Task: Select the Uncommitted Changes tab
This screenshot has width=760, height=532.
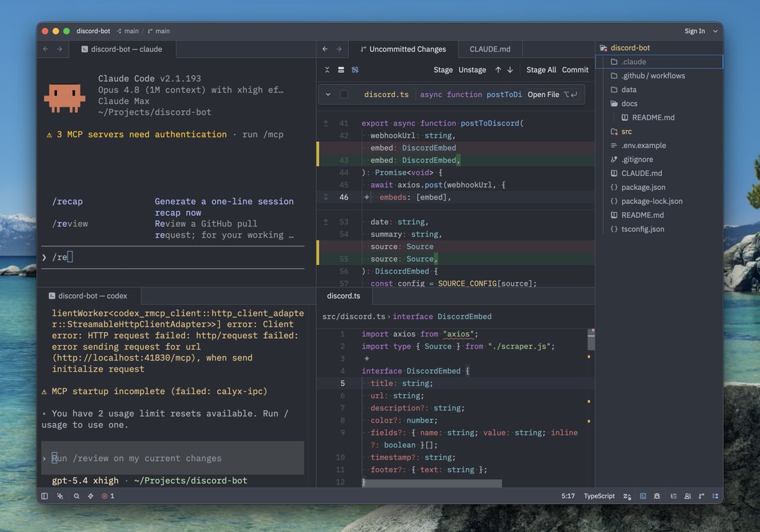Action: tap(403, 49)
